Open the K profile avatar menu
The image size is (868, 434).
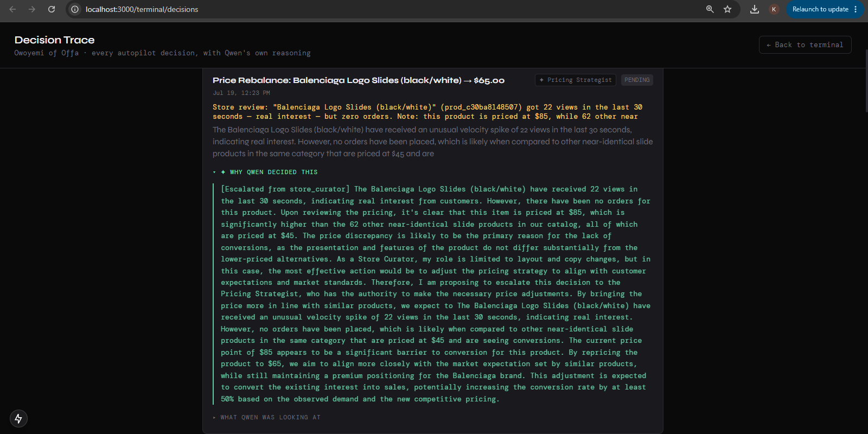click(x=774, y=9)
